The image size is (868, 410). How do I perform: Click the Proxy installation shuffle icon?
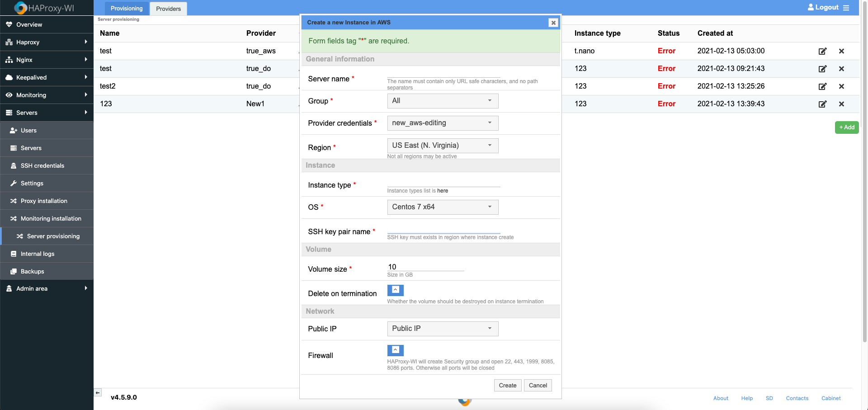(x=14, y=201)
